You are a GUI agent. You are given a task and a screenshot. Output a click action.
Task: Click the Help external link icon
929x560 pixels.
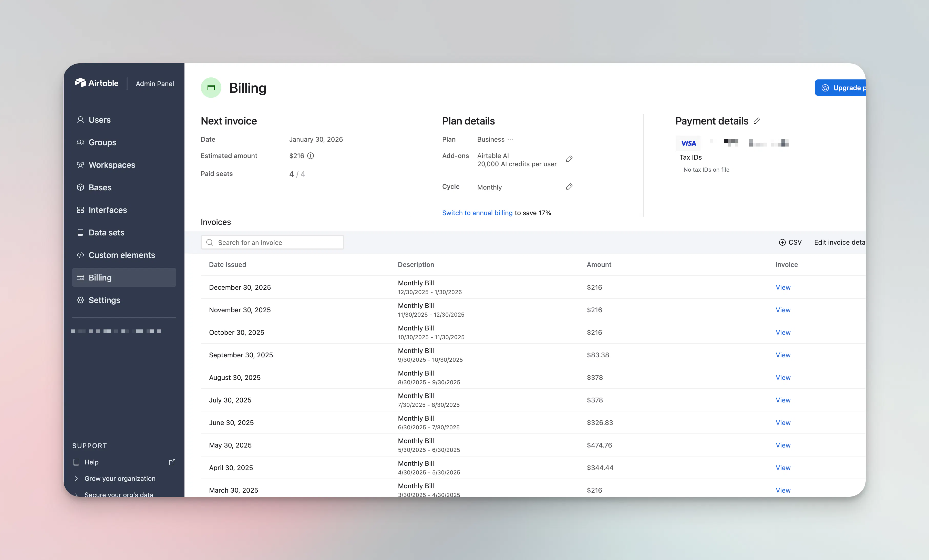pos(172,462)
